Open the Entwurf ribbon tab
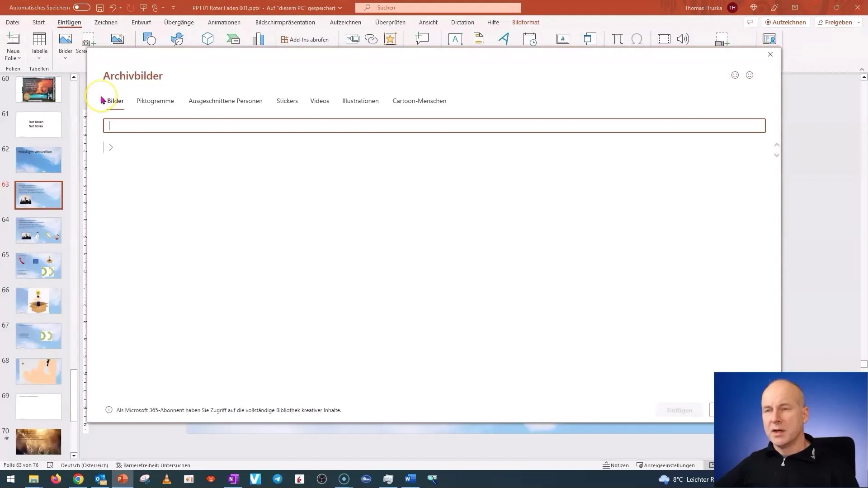Image resolution: width=868 pixels, height=488 pixels. click(141, 22)
